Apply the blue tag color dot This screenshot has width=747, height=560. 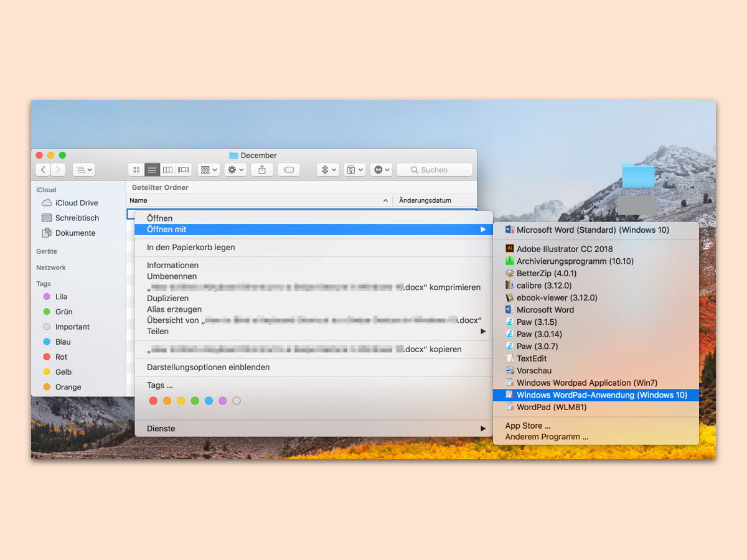tap(209, 401)
